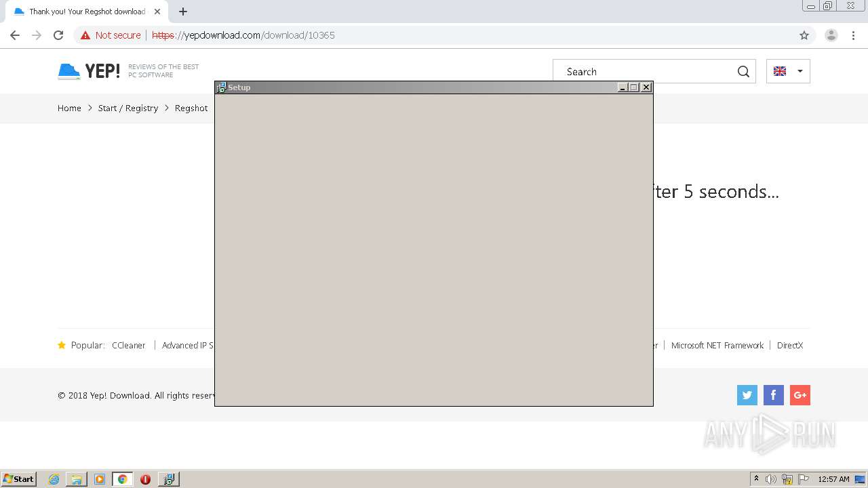
Task: Open the Chrome three-dot menu
Action: (x=853, y=35)
